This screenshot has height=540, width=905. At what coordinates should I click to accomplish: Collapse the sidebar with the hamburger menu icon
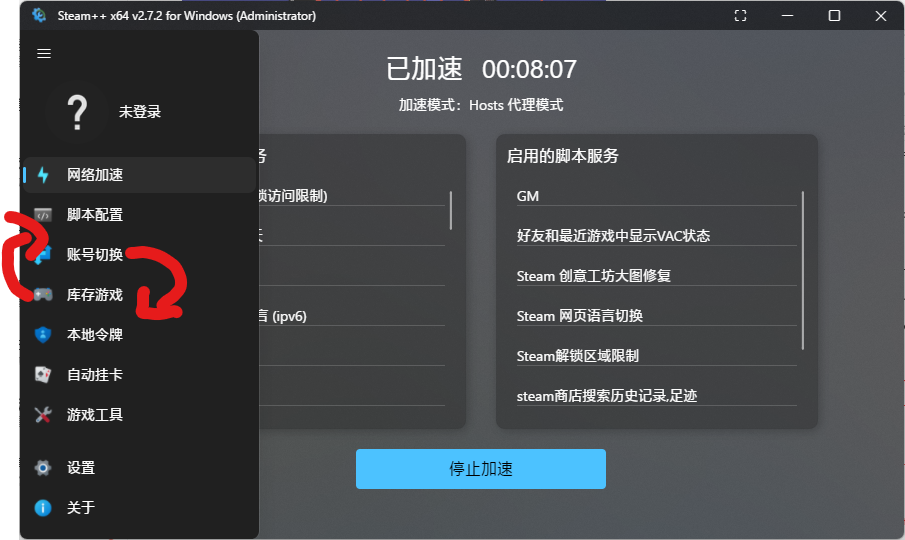[44, 54]
